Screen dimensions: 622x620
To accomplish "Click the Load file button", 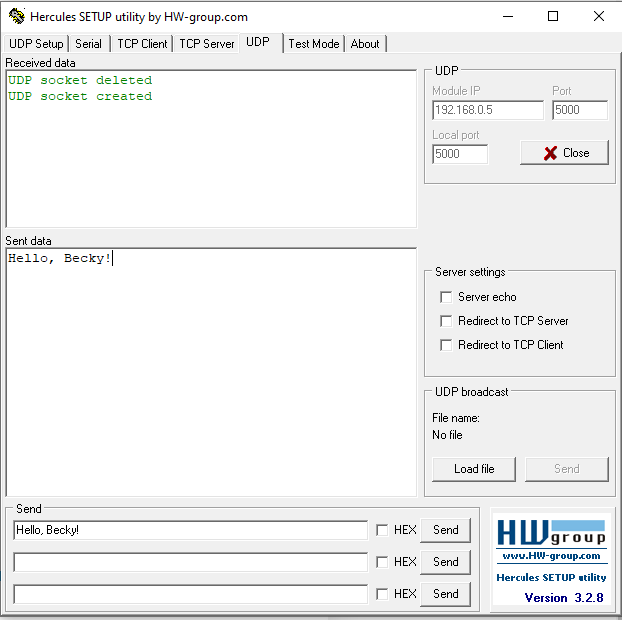I will 474,469.
